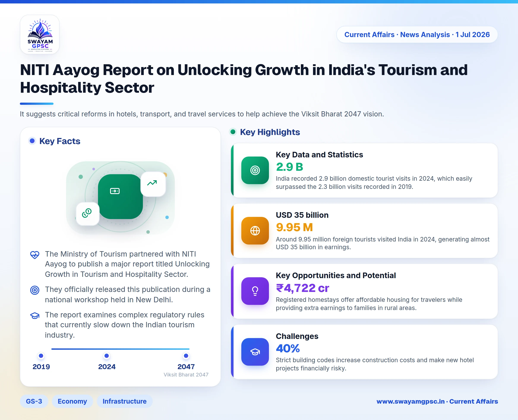Click the 40% statistic value
The height and width of the screenshot is (420, 518).
point(288,348)
